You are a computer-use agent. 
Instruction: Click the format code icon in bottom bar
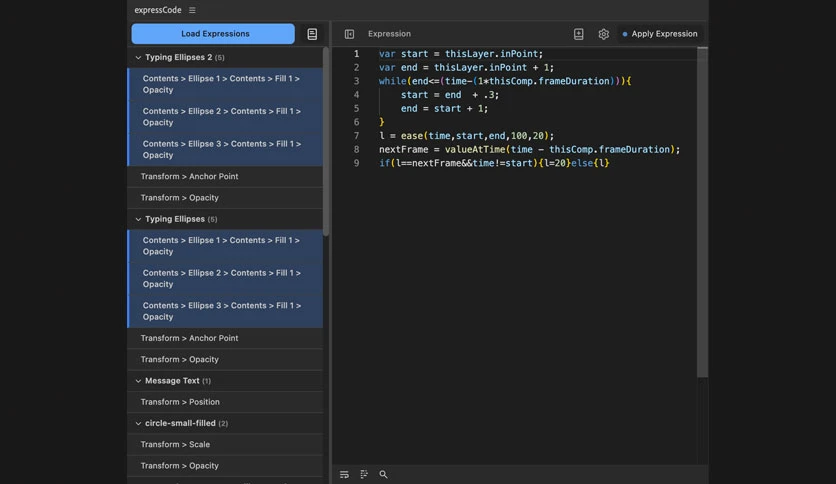(x=364, y=474)
